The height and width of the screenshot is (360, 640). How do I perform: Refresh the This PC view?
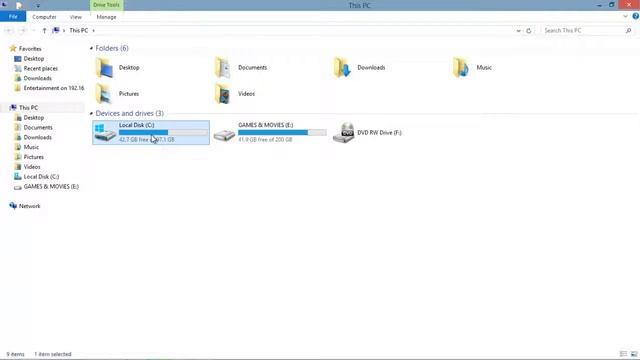point(529,31)
